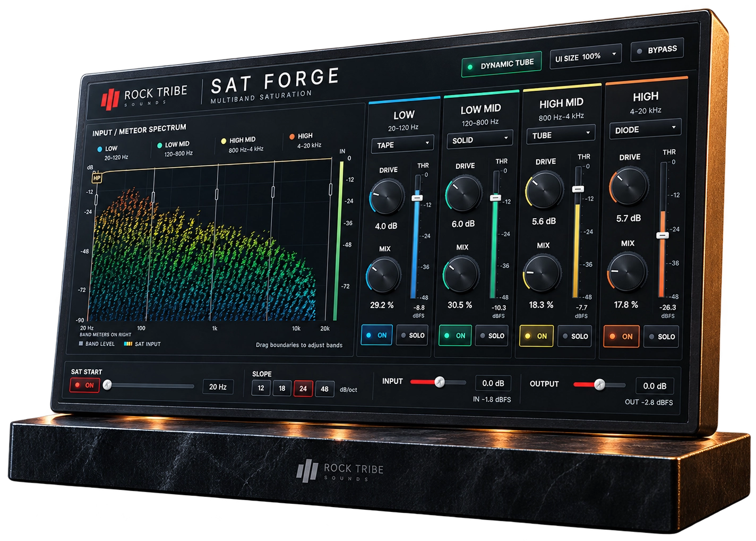
Task: Solo the LOW MID band
Action: point(492,336)
